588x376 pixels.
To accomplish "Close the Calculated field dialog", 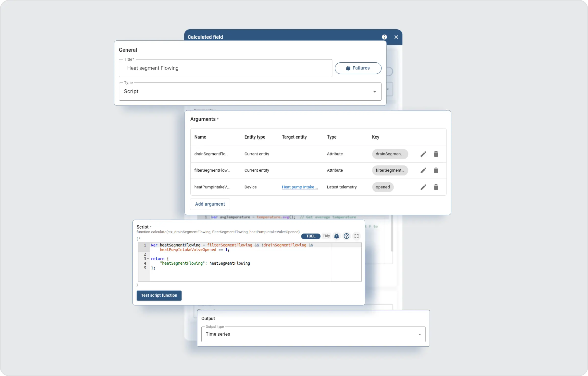I will coord(396,37).
